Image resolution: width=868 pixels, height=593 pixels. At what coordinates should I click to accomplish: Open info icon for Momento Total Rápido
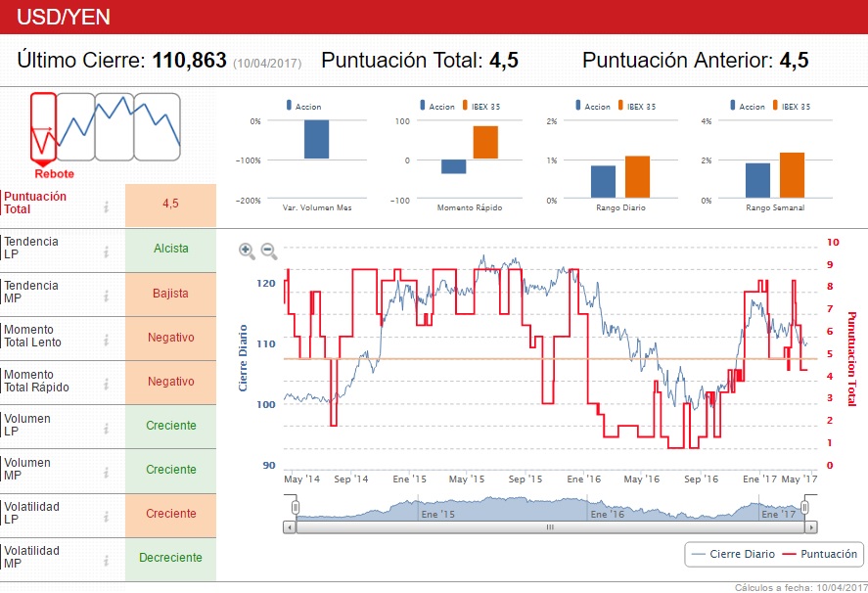(106, 385)
